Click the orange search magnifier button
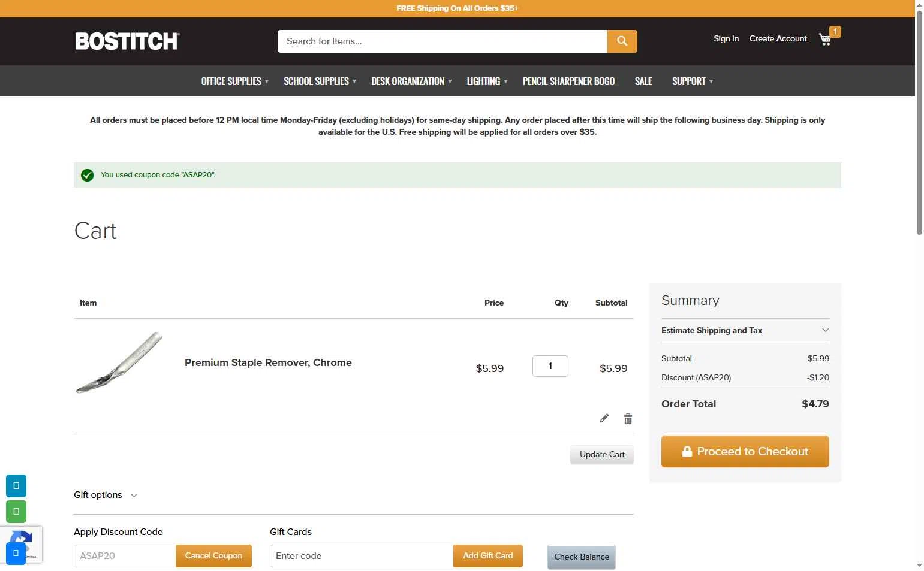Viewport: 924px width, 571px height. (x=622, y=41)
